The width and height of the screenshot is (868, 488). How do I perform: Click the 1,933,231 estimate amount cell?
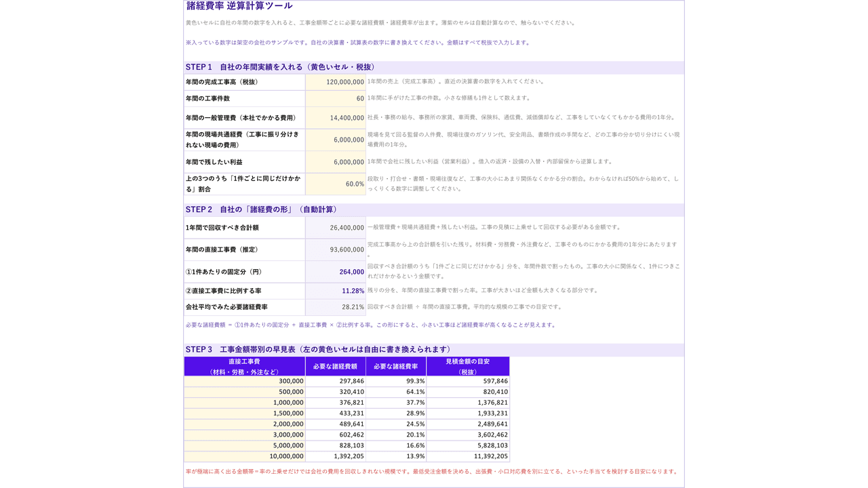click(468, 413)
